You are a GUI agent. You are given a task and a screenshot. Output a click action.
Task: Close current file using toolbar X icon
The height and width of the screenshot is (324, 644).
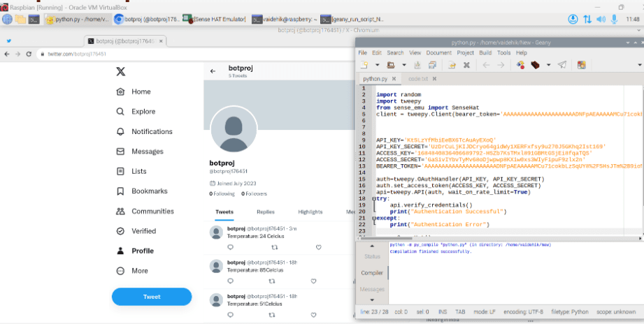tap(466, 65)
